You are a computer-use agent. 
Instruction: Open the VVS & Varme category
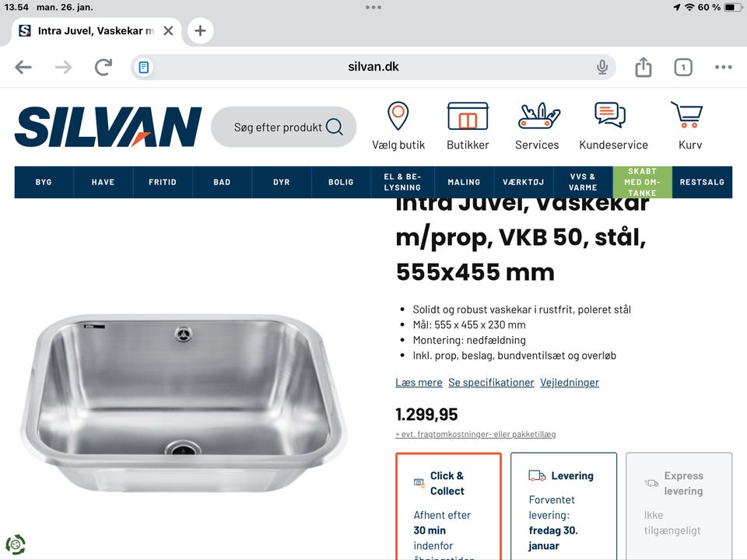point(583,182)
